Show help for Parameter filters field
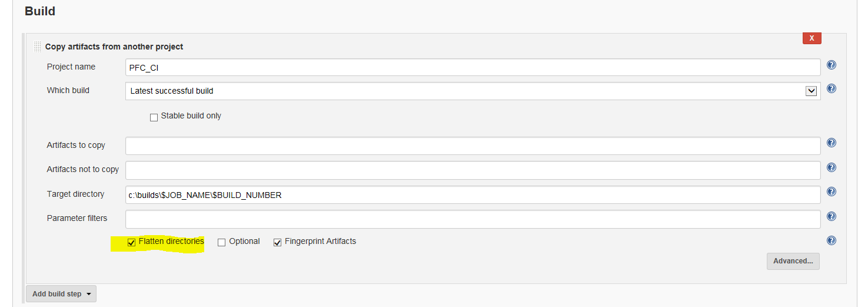 [x=832, y=216]
